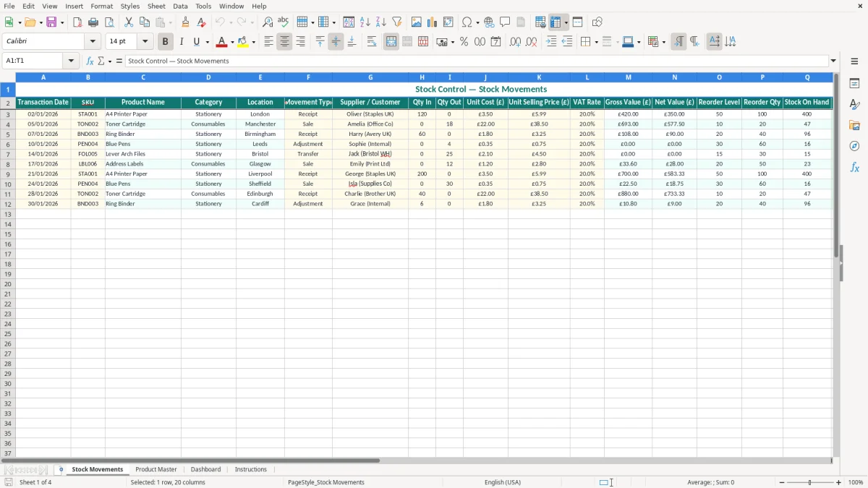Click the Export as PDF icon
The height and width of the screenshot is (488, 868).
coord(77,22)
